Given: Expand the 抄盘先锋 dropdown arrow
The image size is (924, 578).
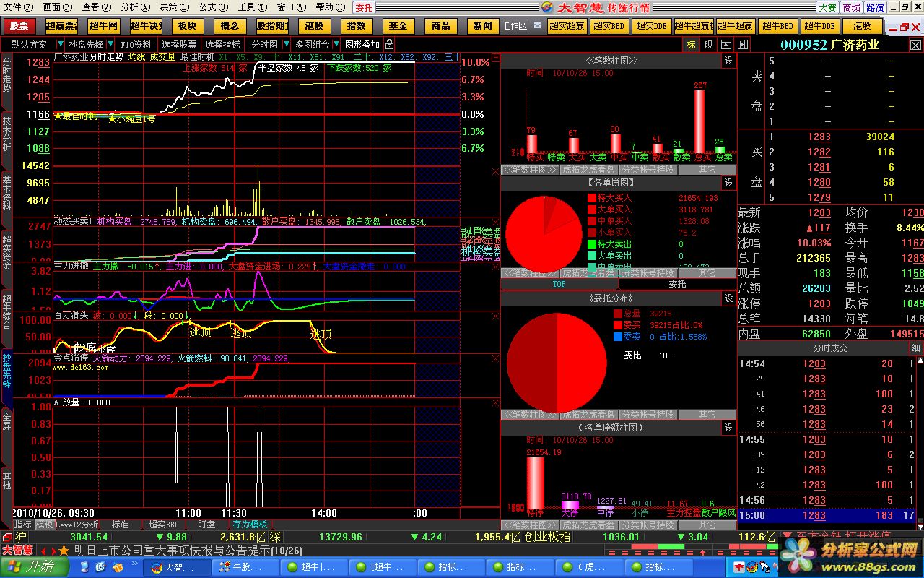Looking at the screenshot, I should point(109,45).
